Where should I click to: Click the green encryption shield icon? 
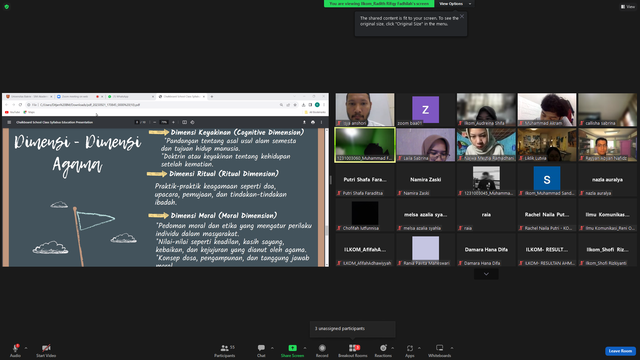7,7
